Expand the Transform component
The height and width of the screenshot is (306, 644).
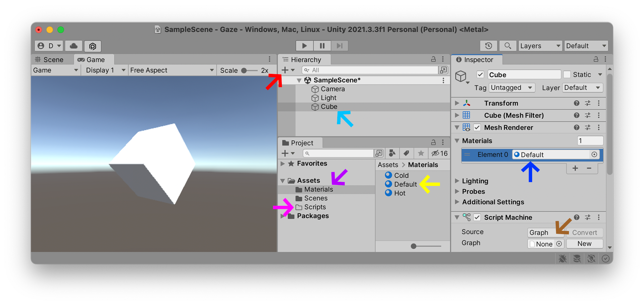[456, 103]
